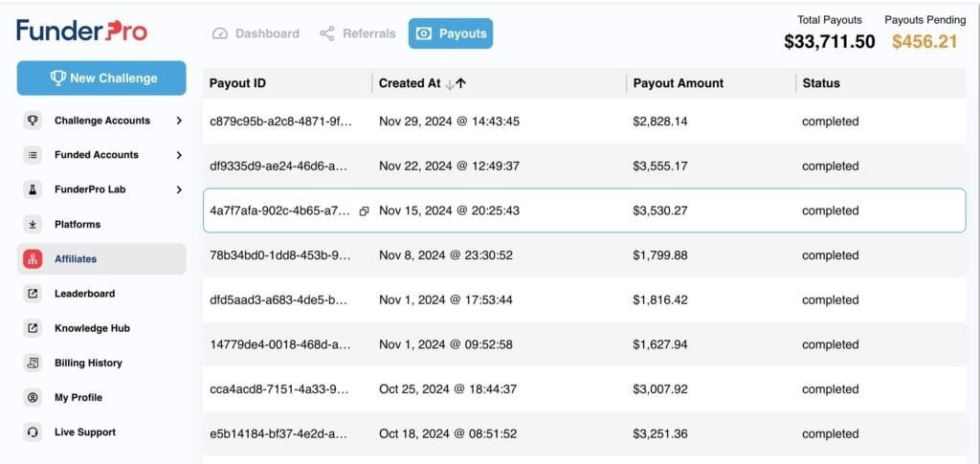This screenshot has width=980, height=464.
Task: Click the trophy icon in New Challenge
Action: (x=58, y=78)
